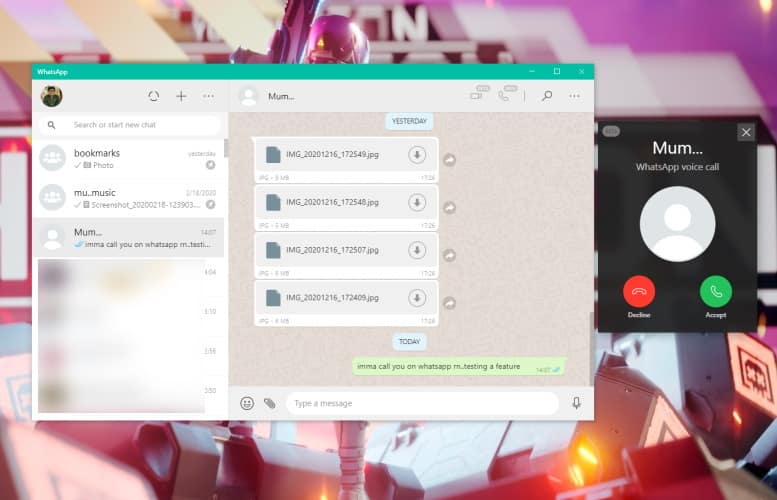This screenshot has height=500, width=777.
Task: Start a new chat with plus icon
Action: pos(181,96)
